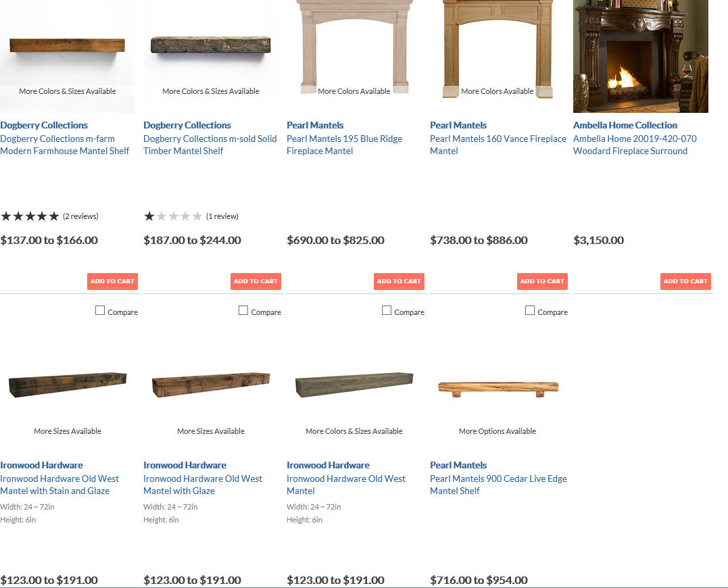Open Dogberry m-sold Solid Timber Mantel Shelf page
The height and width of the screenshot is (588, 728).
(x=210, y=145)
